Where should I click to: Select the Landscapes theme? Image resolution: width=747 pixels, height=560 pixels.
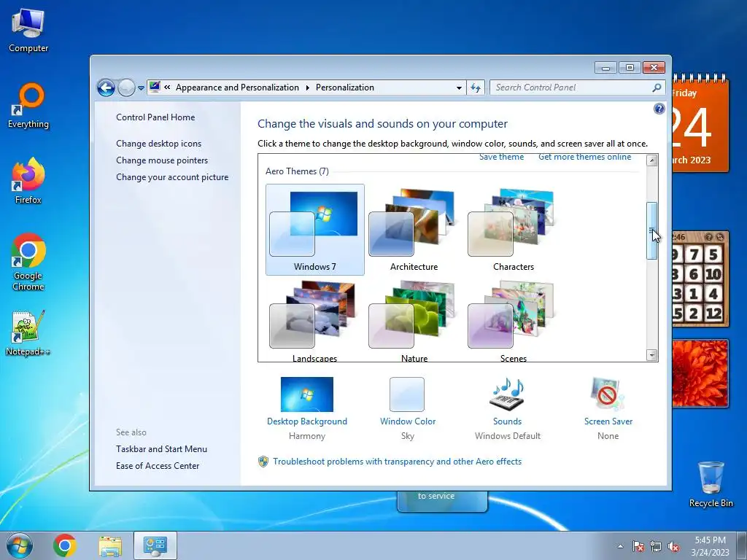(315, 322)
